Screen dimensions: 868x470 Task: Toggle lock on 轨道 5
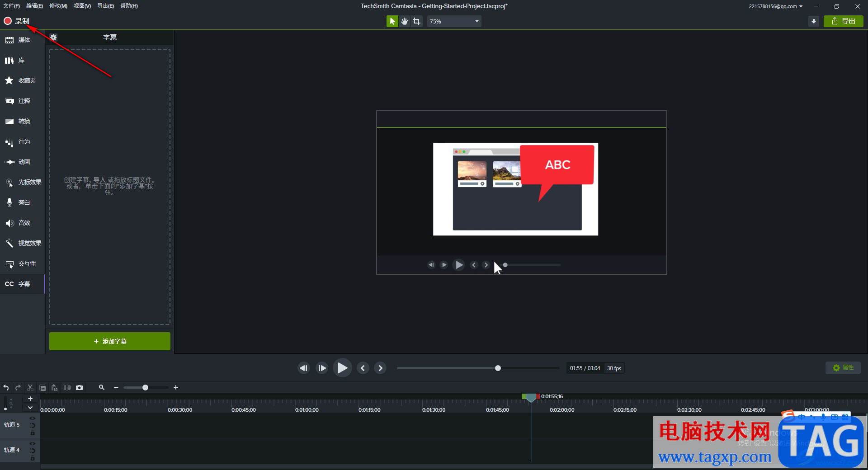click(33, 433)
